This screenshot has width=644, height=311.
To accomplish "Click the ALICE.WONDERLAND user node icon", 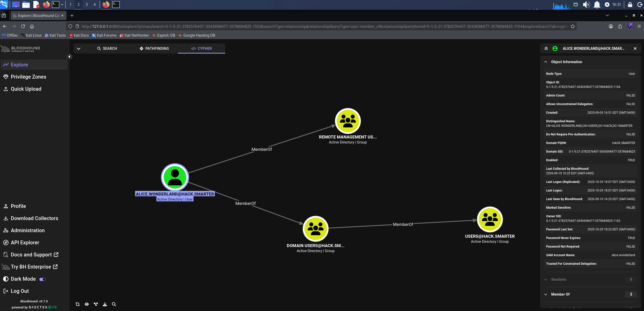I will point(175,177).
